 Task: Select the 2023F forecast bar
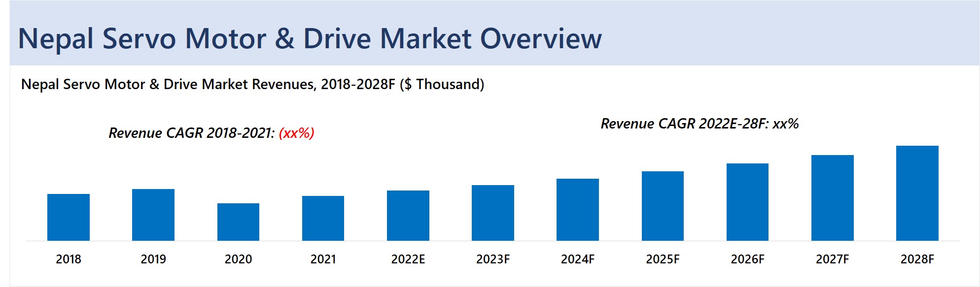click(x=493, y=213)
